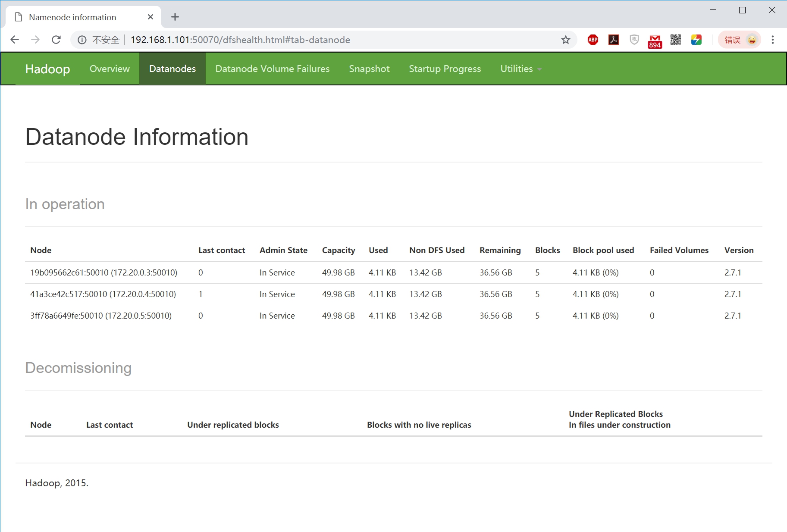Click the In operation section heading
Image resolution: width=787 pixels, height=532 pixels.
(65, 204)
